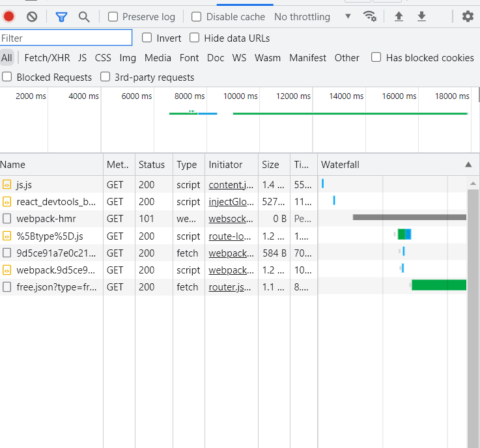Image resolution: width=480 pixels, height=448 pixels.
Task: Click green free.json waterfall bar
Action: coord(439,285)
